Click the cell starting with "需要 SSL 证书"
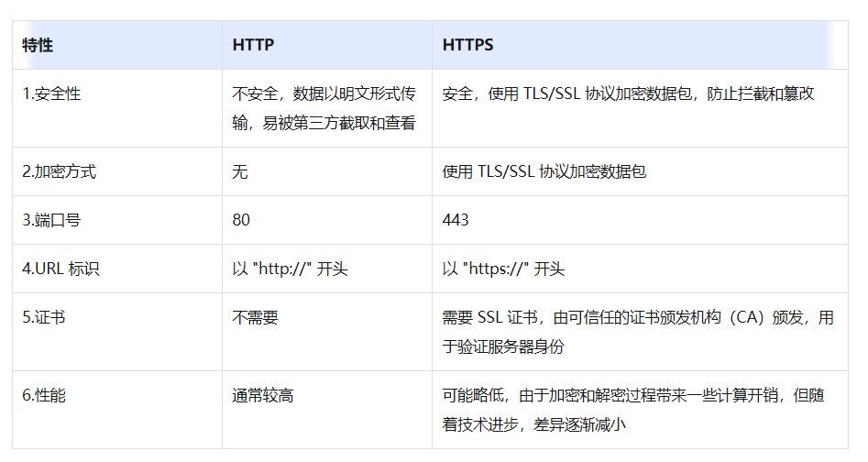The image size is (868, 462). [638, 332]
